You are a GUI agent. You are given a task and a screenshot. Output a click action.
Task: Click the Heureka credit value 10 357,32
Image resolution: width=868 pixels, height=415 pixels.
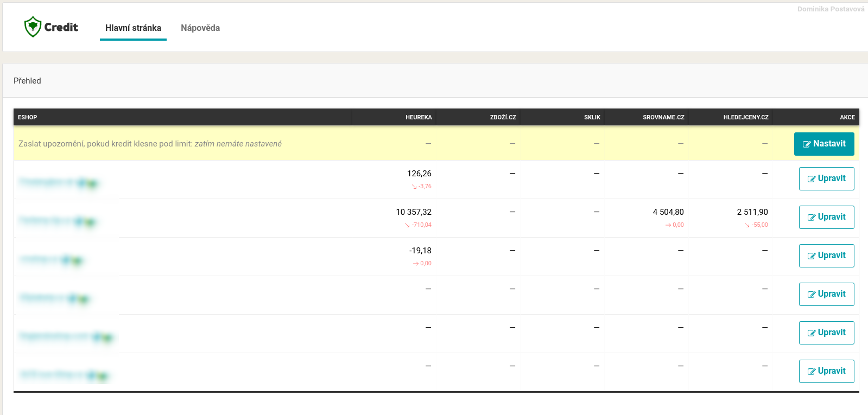click(x=414, y=212)
